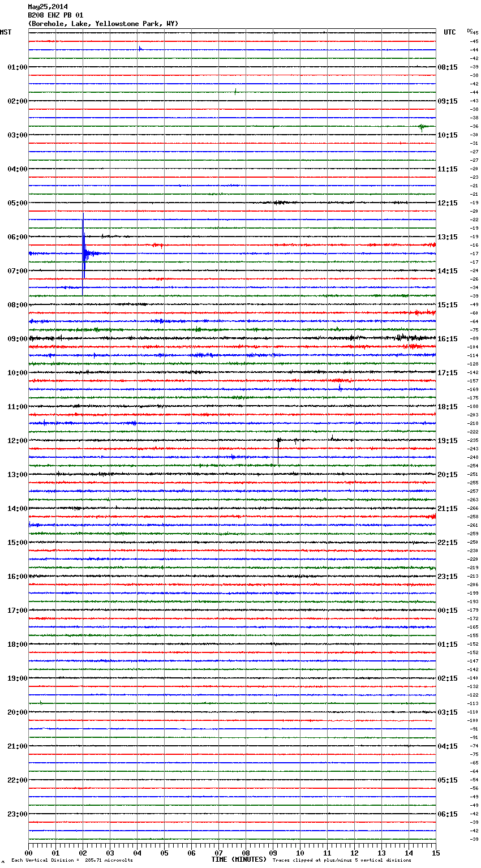
Task: Click the Traces clipped at plus/minus note
Action: click(x=342, y=861)
